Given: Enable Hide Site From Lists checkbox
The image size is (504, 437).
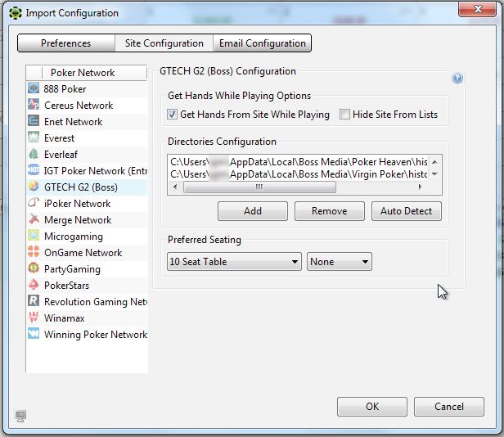Looking at the screenshot, I should [x=344, y=115].
